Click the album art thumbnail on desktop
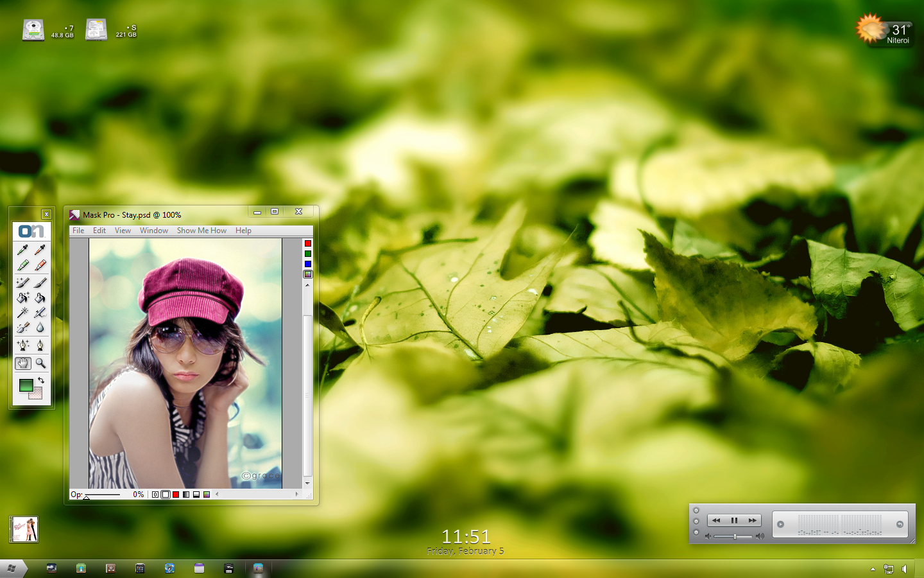This screenshot has width=924, height=578. (24, 529)
